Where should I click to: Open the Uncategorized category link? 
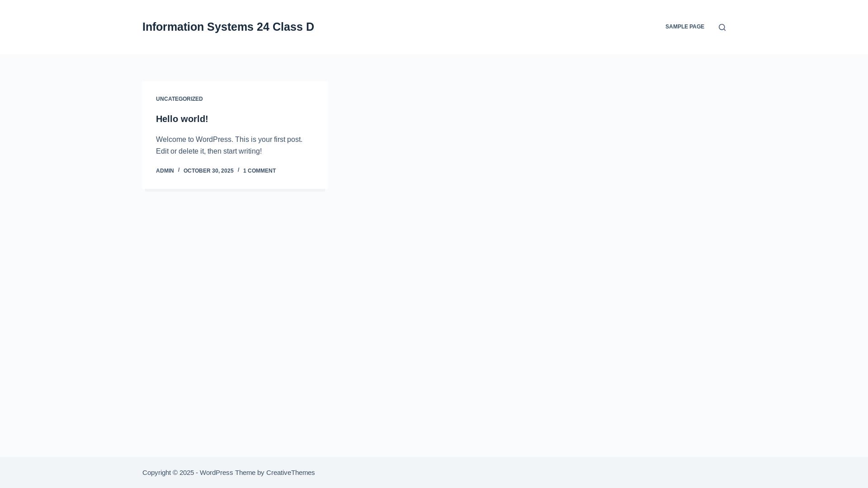(x=179, y=99)
